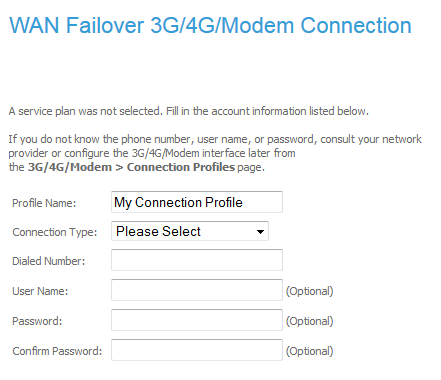Click the 'Confirm Password:' label

coord(57,351)
